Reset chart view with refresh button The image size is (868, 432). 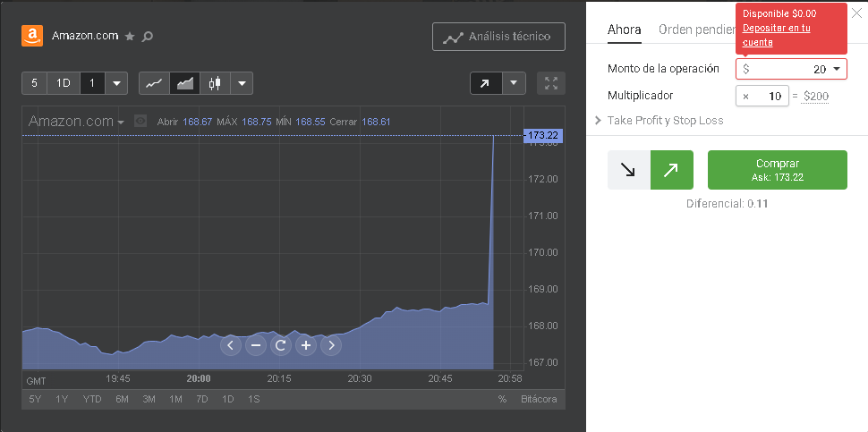coord(281,346)
